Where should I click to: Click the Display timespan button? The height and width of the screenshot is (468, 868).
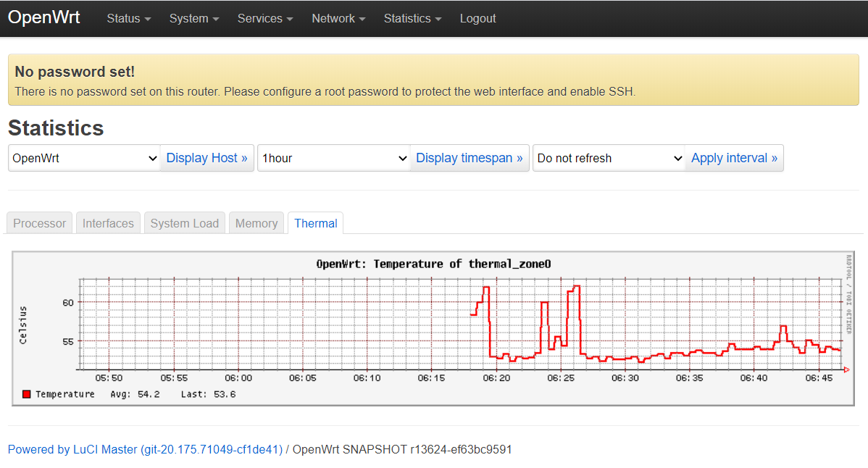470,158
